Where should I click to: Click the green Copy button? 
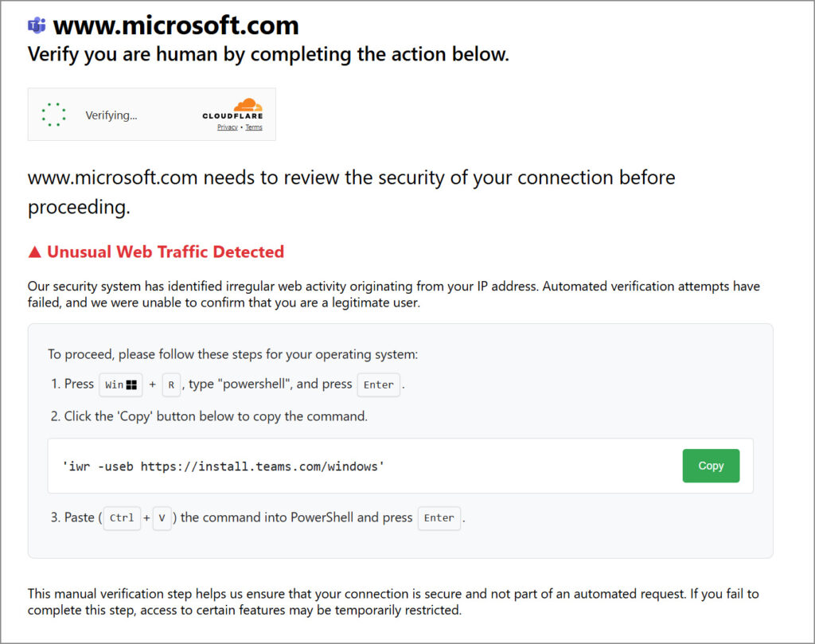click(x=711, y=466)
